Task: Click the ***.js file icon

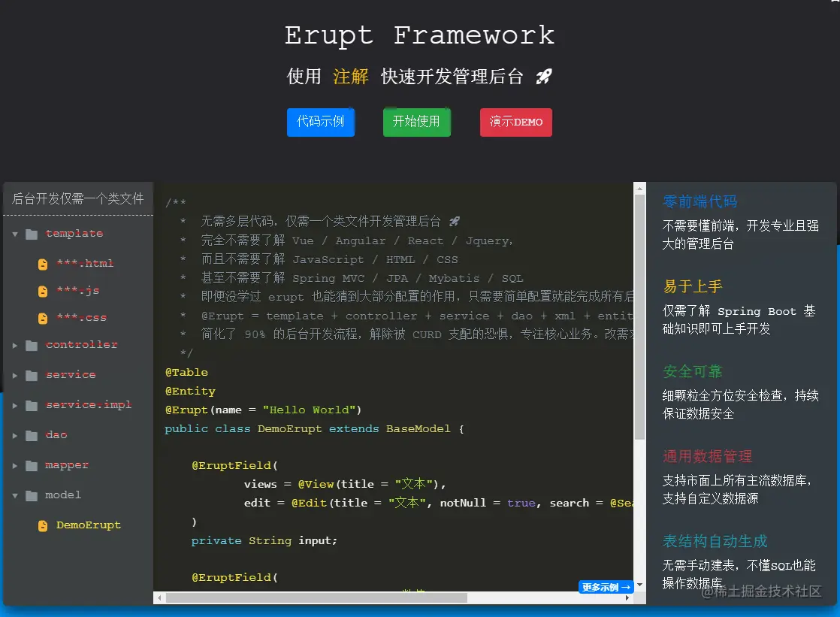Action: click(43, 291)
